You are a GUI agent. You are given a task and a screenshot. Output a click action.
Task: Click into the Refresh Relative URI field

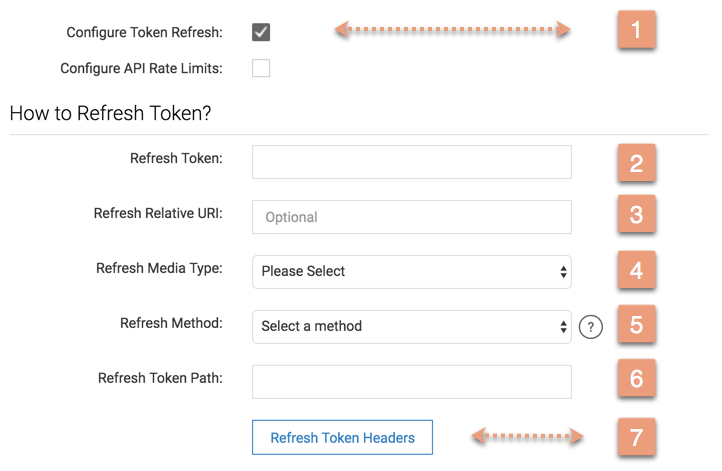411,217
